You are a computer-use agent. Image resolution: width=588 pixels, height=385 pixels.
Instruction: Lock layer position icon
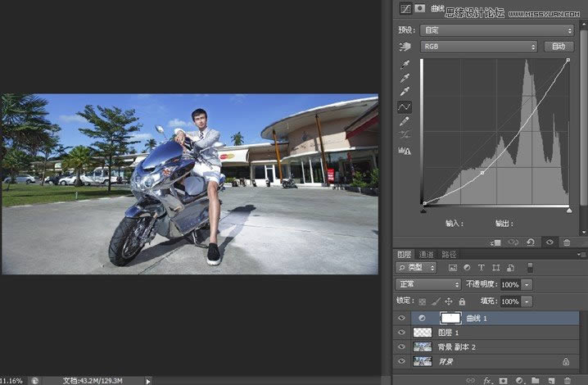click(449, 301)
